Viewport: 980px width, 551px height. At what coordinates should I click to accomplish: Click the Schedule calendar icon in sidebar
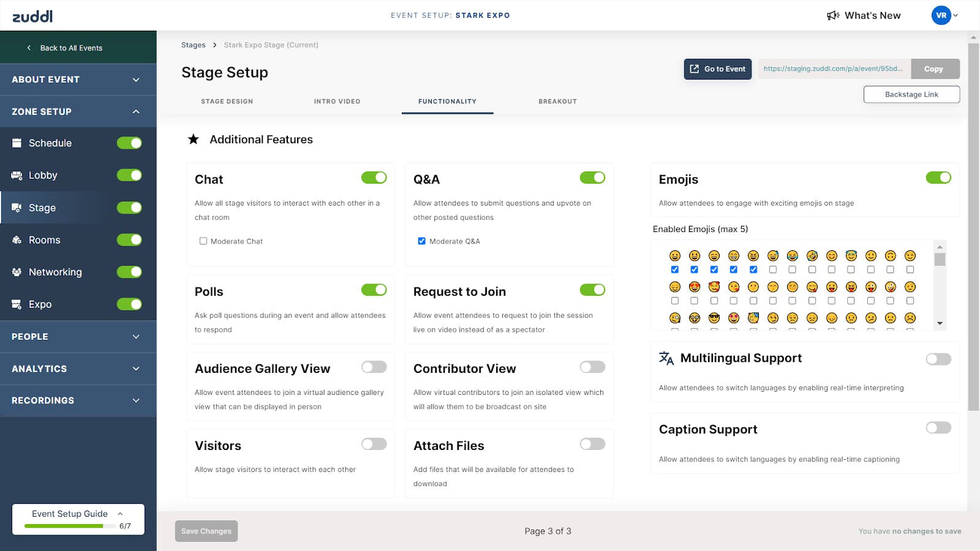[x=17, y=143]
